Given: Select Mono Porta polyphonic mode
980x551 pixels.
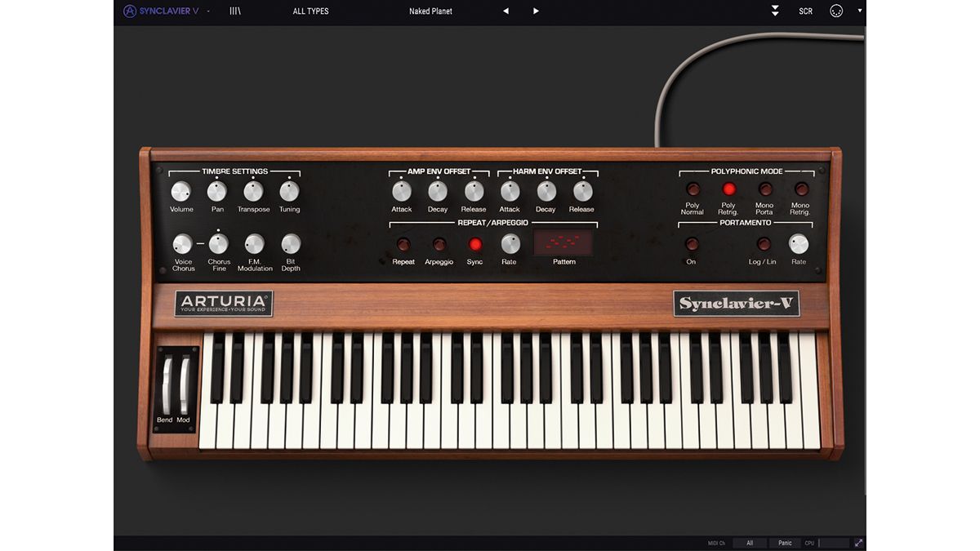Looking at the screenshot, I should click(x=764, y=190).
